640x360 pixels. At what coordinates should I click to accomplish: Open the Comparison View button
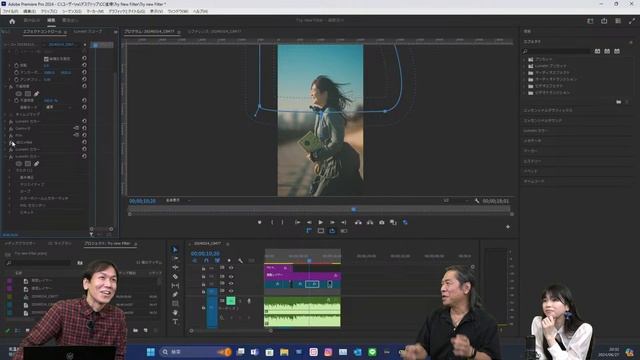click(x=393, y=222)
